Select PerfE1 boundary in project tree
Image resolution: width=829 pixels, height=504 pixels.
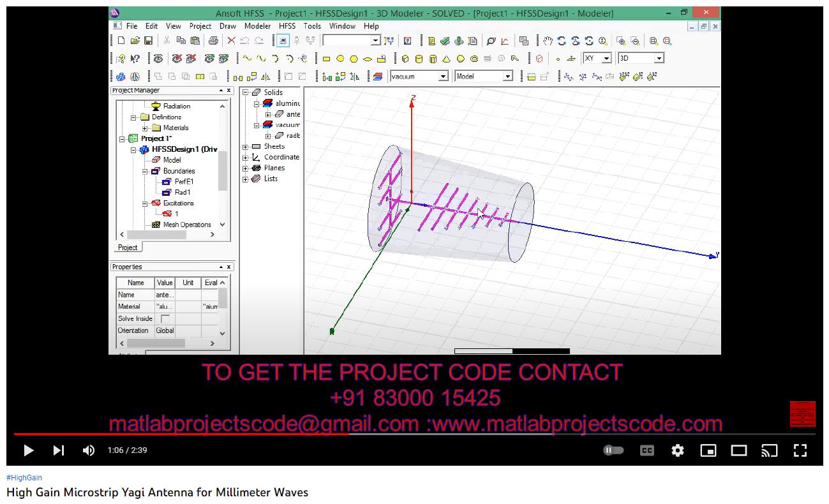[184, 182]
